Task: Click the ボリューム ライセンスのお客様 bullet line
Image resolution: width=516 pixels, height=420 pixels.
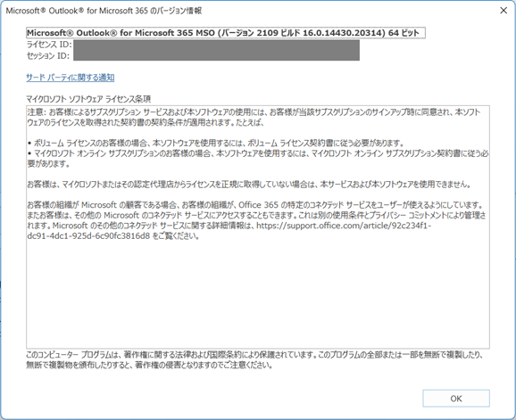Action: 215,143
